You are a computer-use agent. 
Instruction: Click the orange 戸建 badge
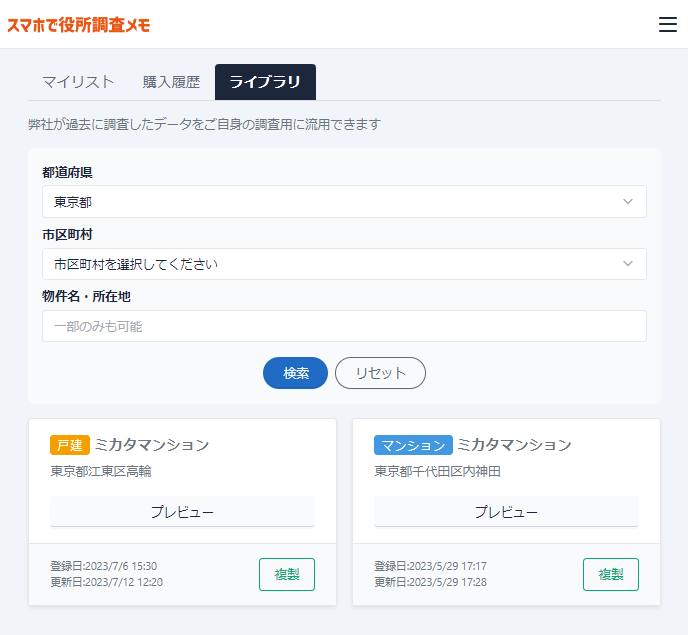point(70,445)
